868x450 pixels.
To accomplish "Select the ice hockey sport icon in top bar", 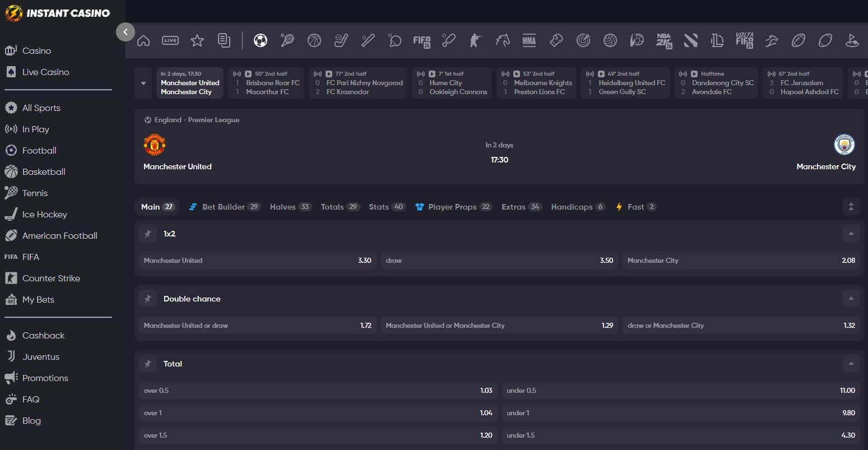I will tap(341, 40).
